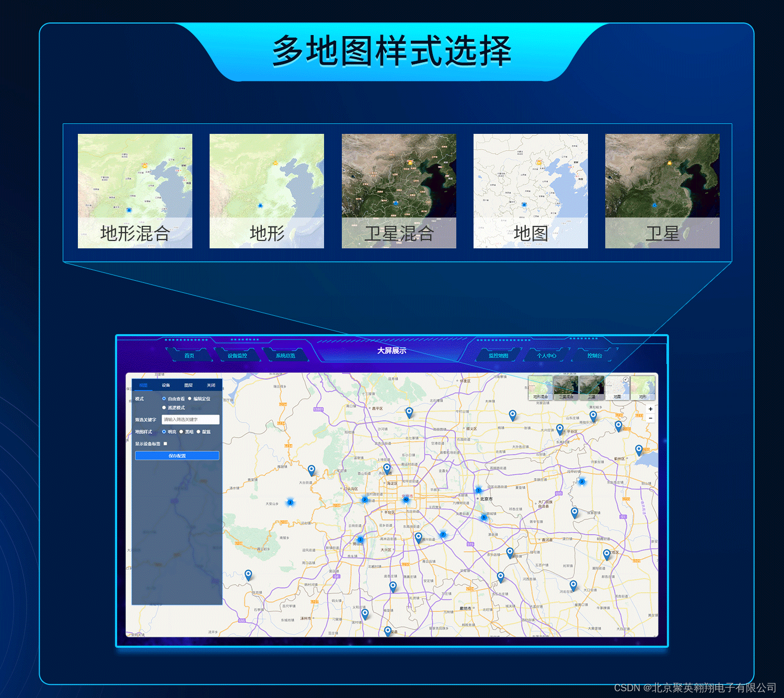Image resolution: width=784 pixels, height=698 pixels.
Task: Open 个人中心 in top navigation
Action: pos(547,356)
